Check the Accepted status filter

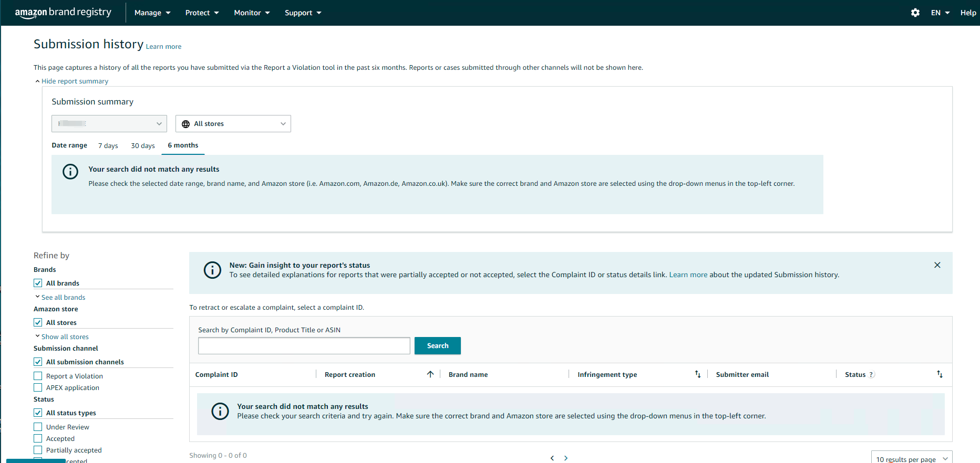[38, 438]
